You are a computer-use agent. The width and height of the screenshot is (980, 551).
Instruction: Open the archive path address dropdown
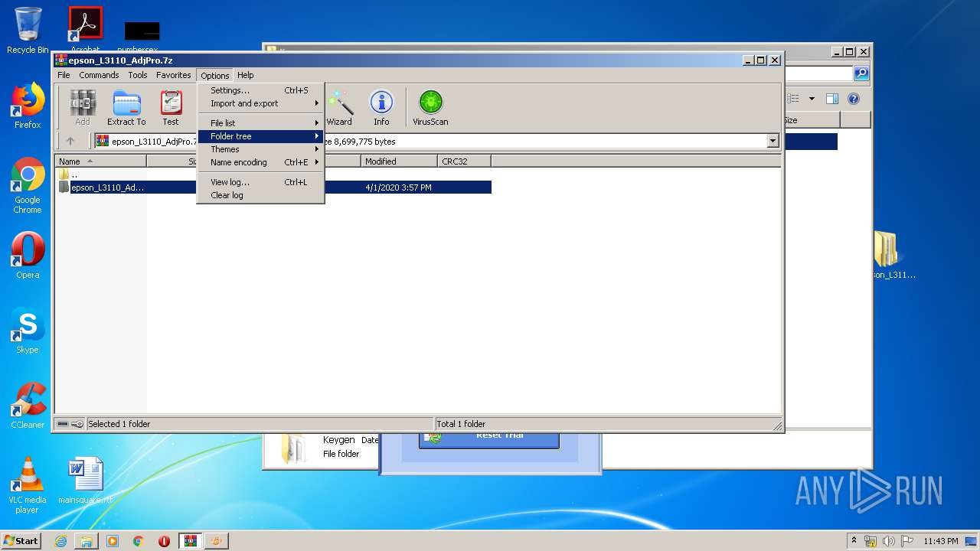[773, 141]
